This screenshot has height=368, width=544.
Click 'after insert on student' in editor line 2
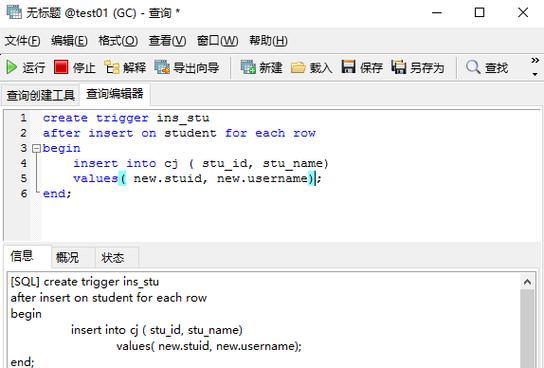coord(129,133)
